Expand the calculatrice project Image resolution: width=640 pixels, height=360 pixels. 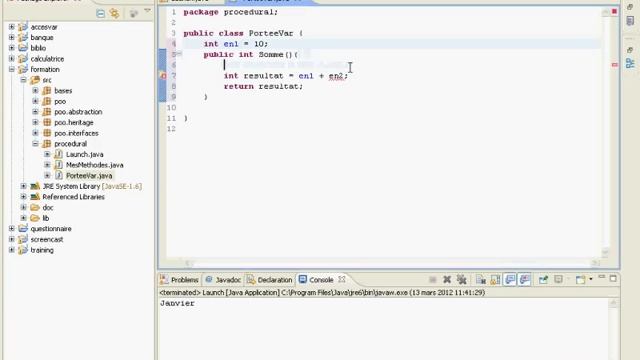click(11, 59)
